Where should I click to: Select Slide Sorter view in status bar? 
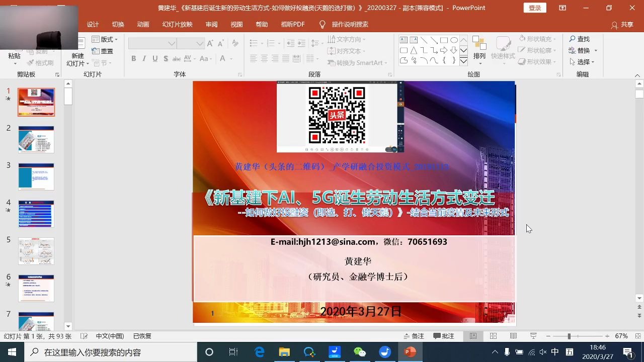pos(493,336)
